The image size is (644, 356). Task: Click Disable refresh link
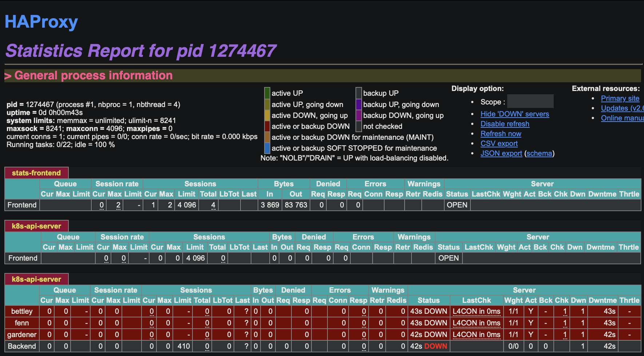pyautogui.click(x=505, y=124)
